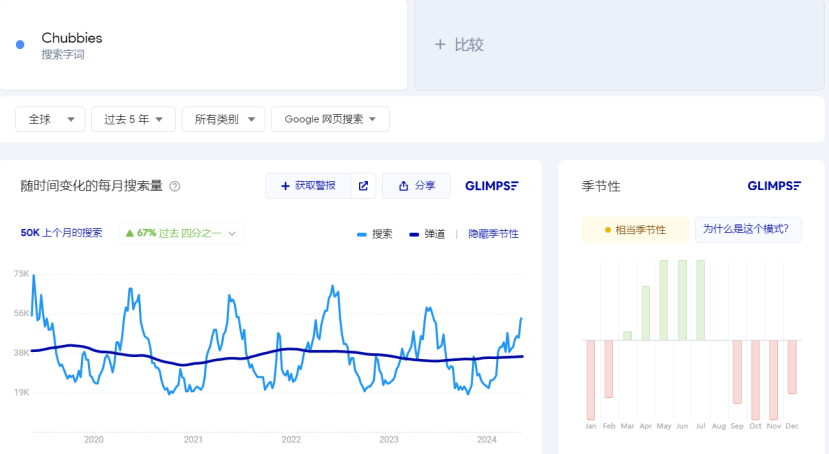
Task: Open the 过去 5 年 time range dropdown
Action: 133,119
